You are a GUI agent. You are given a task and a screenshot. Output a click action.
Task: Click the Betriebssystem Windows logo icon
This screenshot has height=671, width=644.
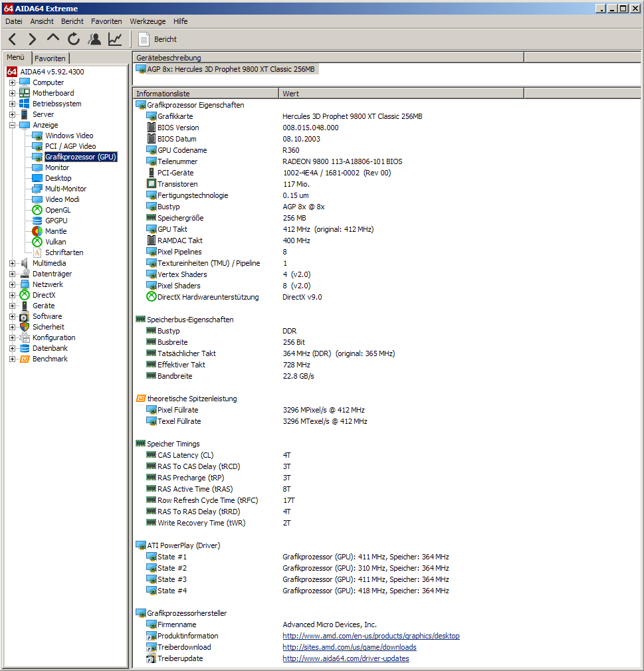pyautogui.click(x=25, y=104)
